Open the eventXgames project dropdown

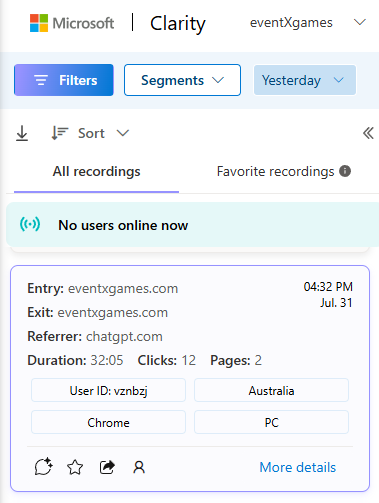tap(308, 23)
